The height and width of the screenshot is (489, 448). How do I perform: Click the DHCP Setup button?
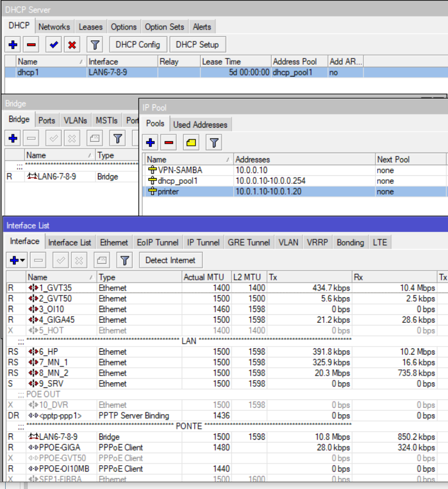pyautogui.click(x=197, y=45)
